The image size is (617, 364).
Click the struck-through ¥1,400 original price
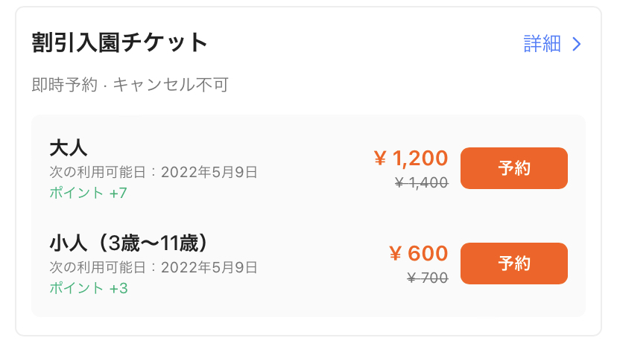point(422,182)
